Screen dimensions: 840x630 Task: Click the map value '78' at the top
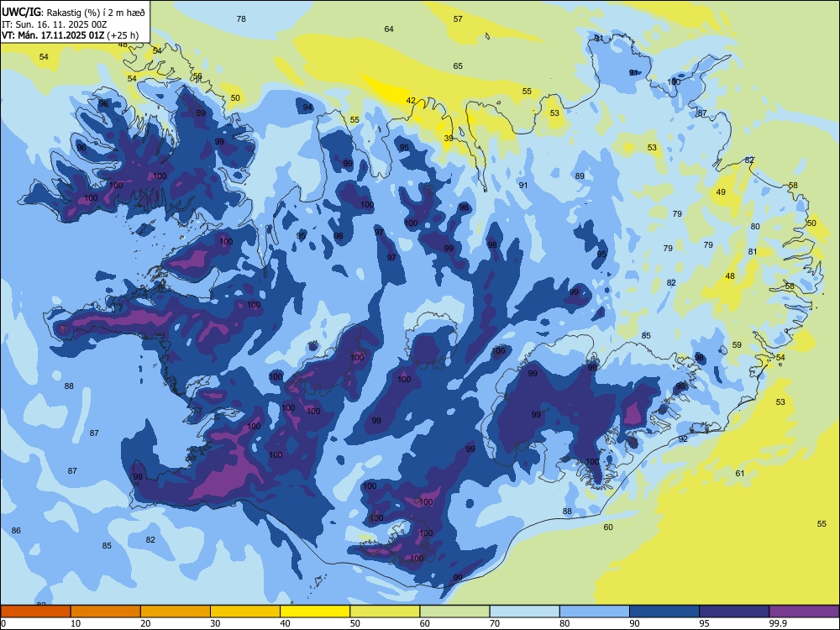click(x=241, y=18)
